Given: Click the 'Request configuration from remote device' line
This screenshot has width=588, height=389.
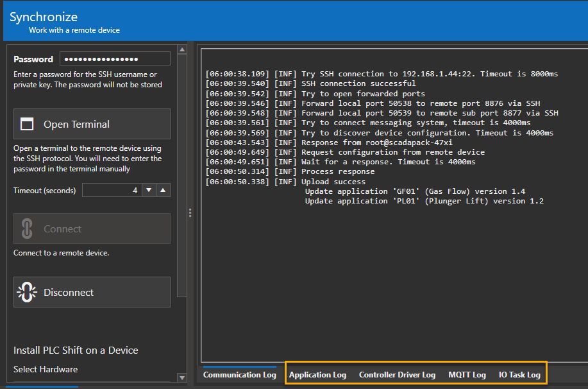Looking at the screenshot, I should pyautogui.click(x=345, y=152).
